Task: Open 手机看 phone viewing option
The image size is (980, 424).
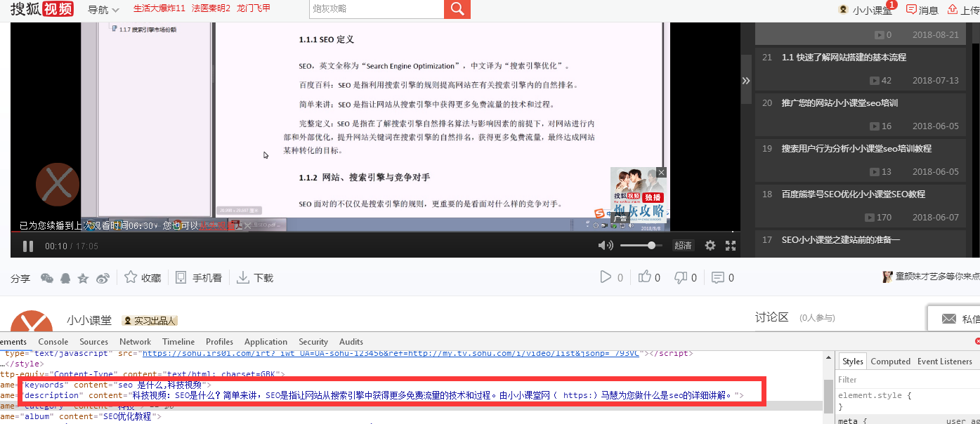Action: [199, 277]
